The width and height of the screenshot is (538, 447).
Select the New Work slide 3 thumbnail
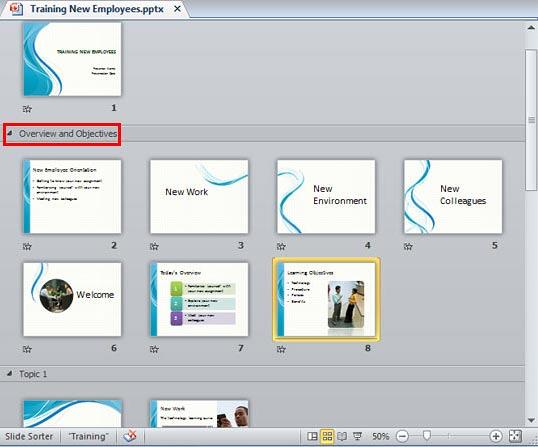point(199,196)
